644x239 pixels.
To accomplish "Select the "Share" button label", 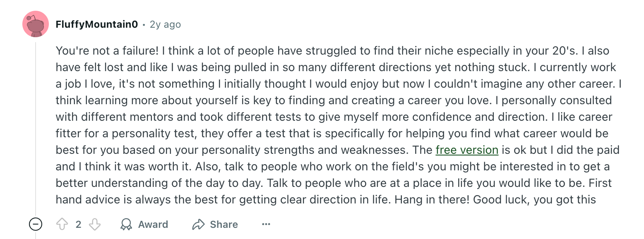I will tap(224, 225).
